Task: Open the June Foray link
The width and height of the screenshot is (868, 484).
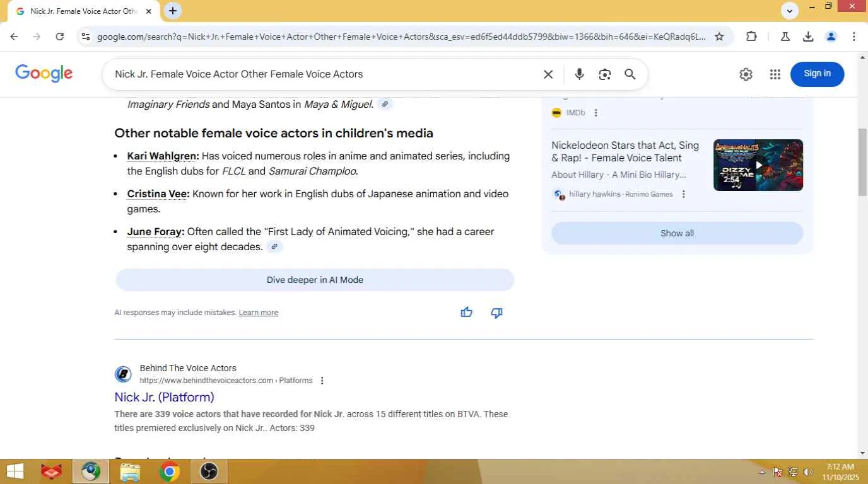Action: point(156,232)
